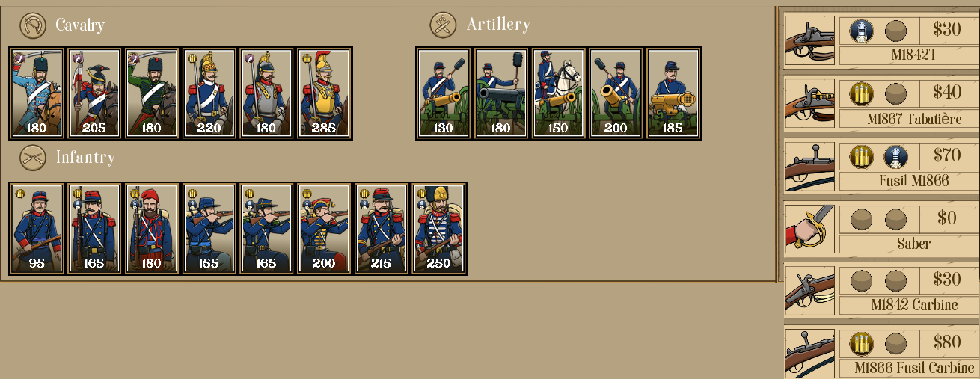Choose the cavalry unit priced 220
Viewport: 980px width, 379px height.
[209, 93]
